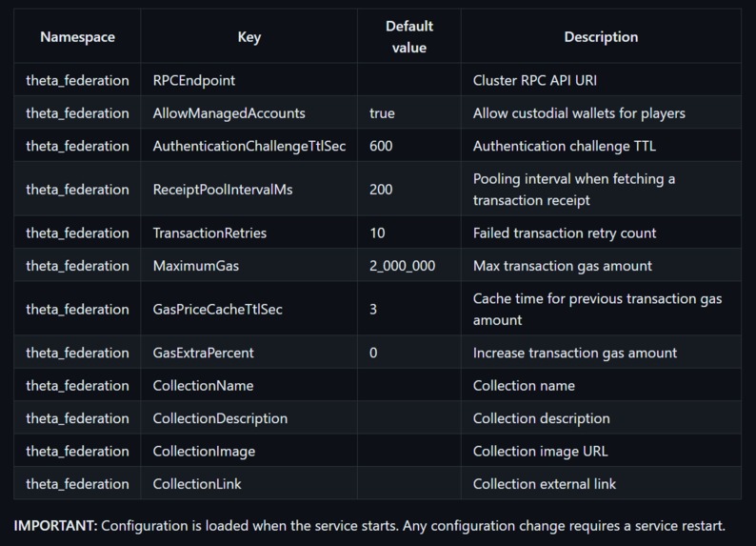Click the CollectionLink key cell

pos(197,483)
